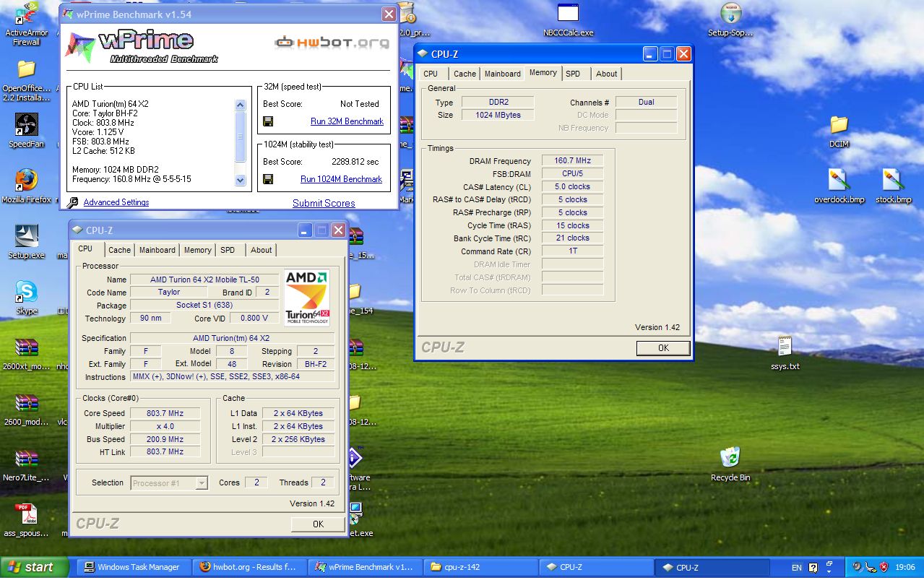Select the Nero7Lite archive icon

(x=26, y=459)
